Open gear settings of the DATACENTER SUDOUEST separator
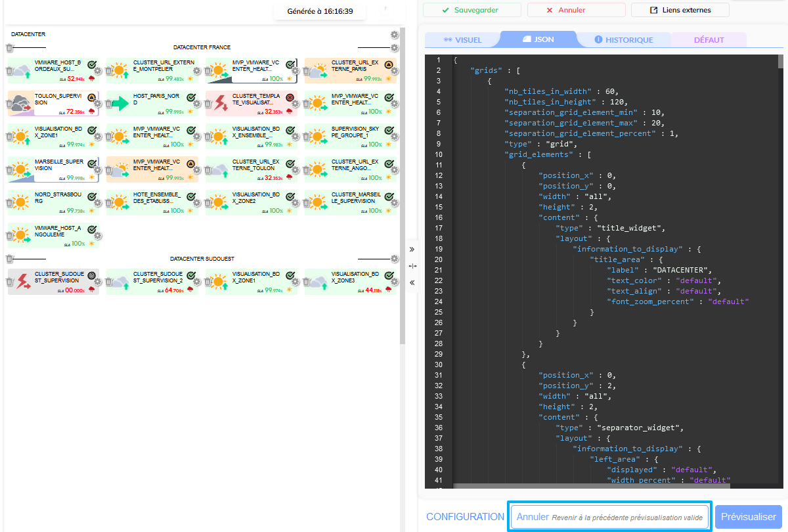 (394, 259)
